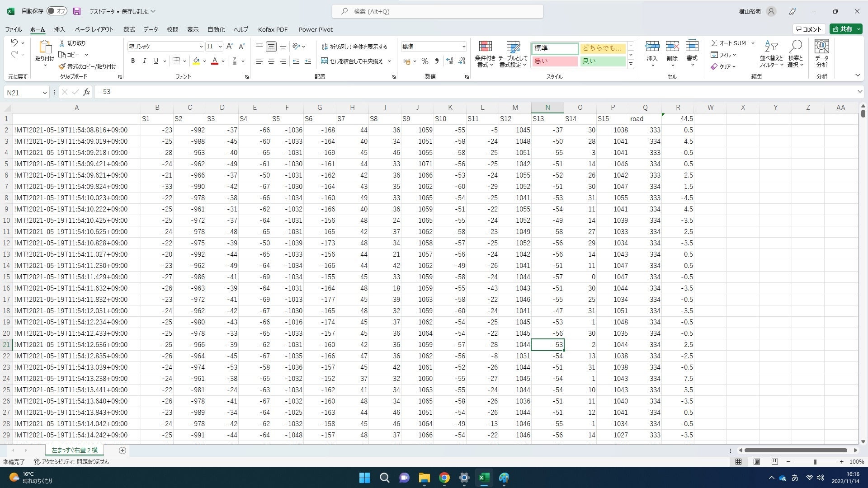Expand the number format dropdown
This screenshot has height=488, width=868.
463,47
